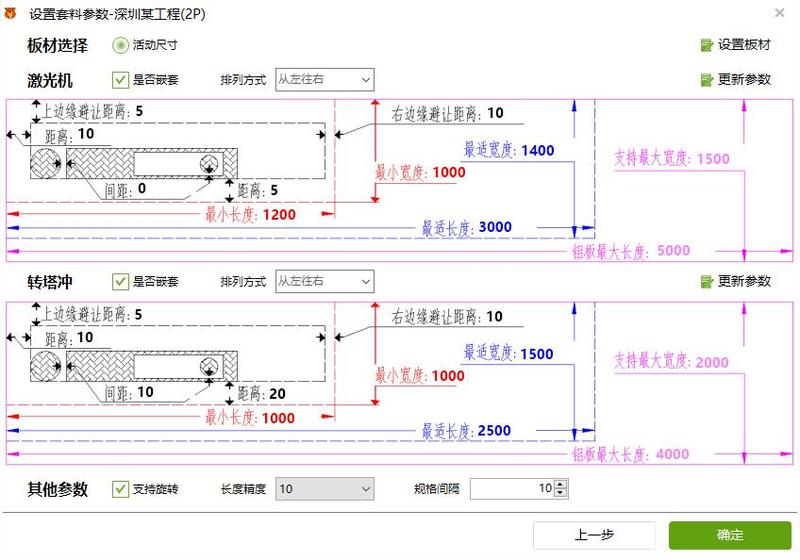This screenshot has height=560, width=800.
Task: Click 转塔冲 右边缘避让距离 value 10
Action: [494, 317]
